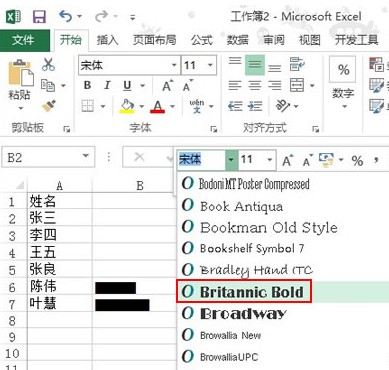
Task: Expand the Name Box dropdown for B2
Action: click(86, 156)
